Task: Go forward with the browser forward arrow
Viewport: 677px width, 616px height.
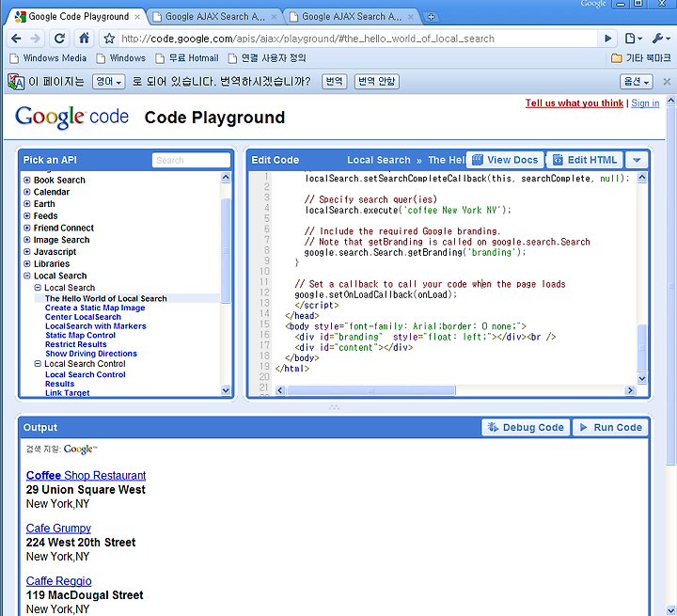Action: pyautogui.click(x=36, y=39)
